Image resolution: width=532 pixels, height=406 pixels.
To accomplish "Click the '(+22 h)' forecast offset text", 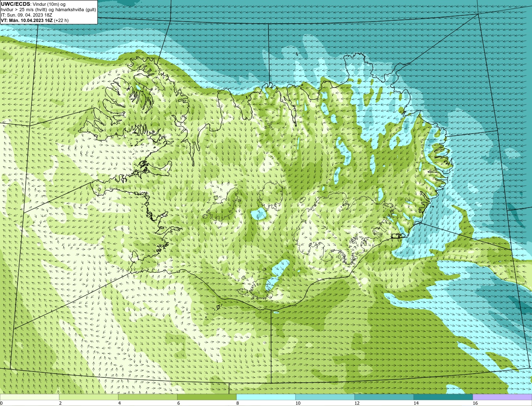I will (x=61, y=20).
